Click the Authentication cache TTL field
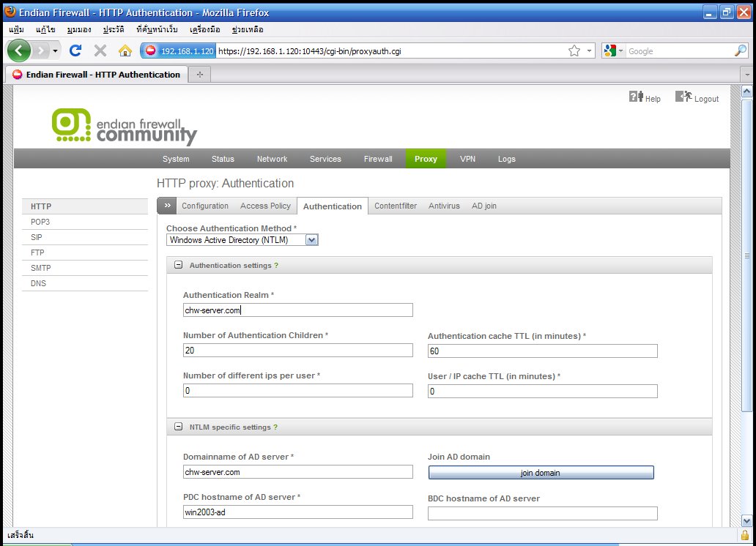 (x=542, y=351)
